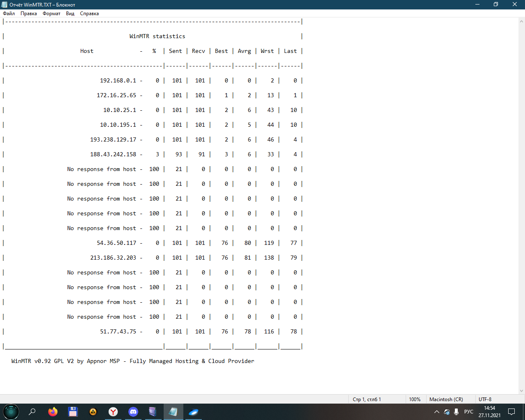Place cursor on the 54.36.50.117 host line
The height and width of the screenshot is (420, 525).
pos(116,243)
